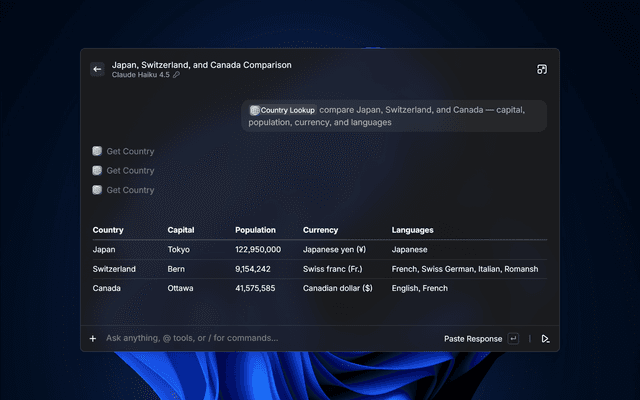Click the Country Lookup tag in the message

(x=283, y=110)
